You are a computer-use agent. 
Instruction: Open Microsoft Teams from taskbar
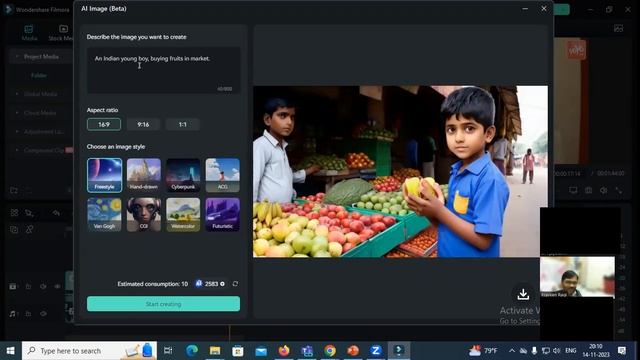(307, 351)
